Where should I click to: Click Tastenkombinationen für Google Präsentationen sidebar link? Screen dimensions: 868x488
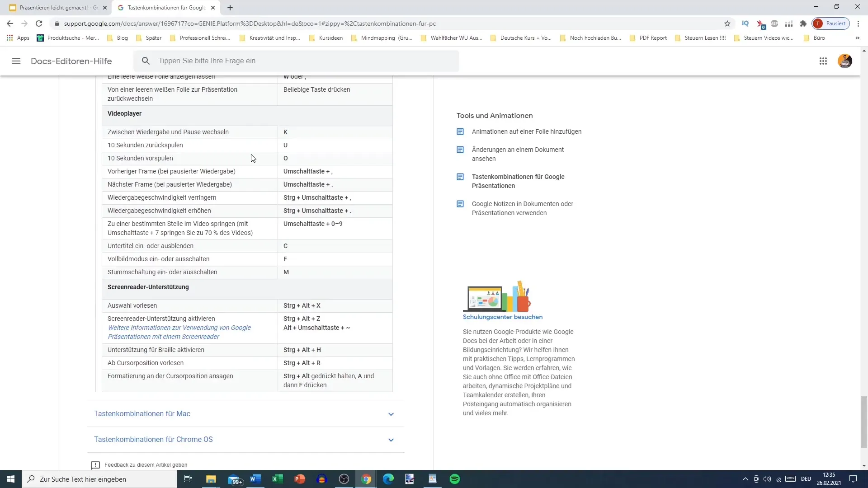pos(518,181)
